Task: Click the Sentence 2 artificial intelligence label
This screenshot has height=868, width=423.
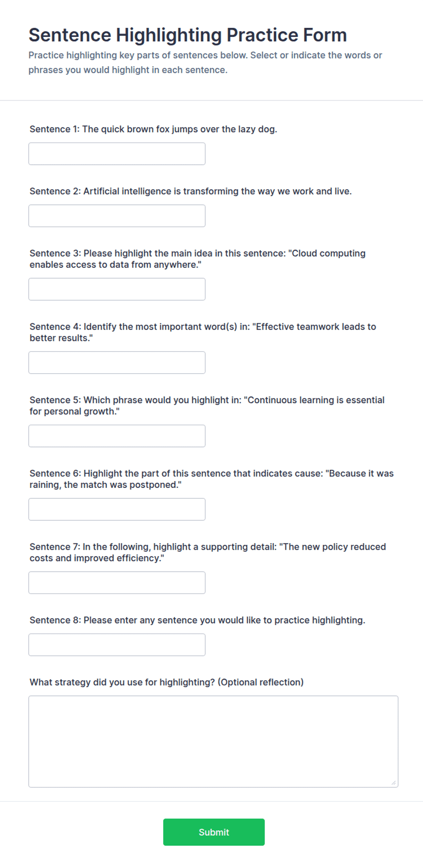Action: coord(191,191)
